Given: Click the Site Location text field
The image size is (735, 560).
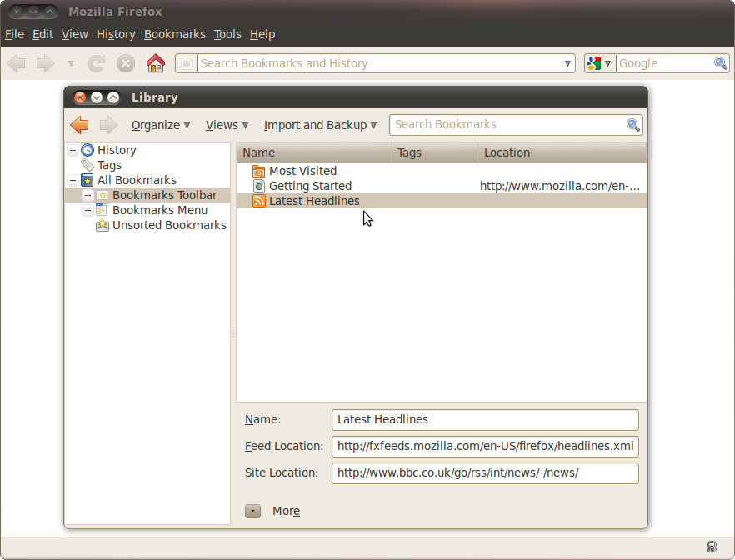Looking at the screenshot, I should click(485, 472).
